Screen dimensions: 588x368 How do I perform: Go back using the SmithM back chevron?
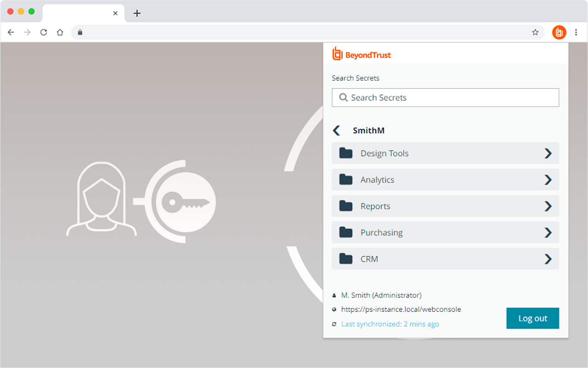(337, 130)
